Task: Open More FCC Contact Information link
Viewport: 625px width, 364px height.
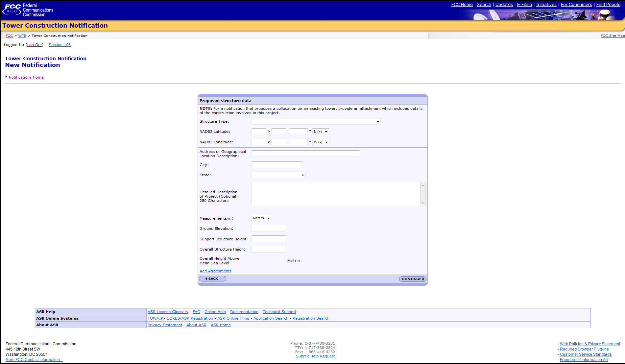Action: pos(34,360)
